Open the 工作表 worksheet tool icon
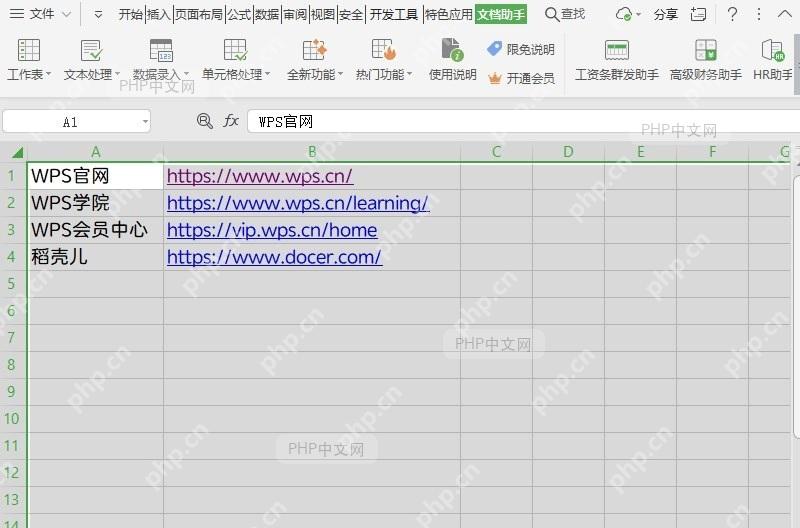800x528 pixels. click(x=29, y=50)
